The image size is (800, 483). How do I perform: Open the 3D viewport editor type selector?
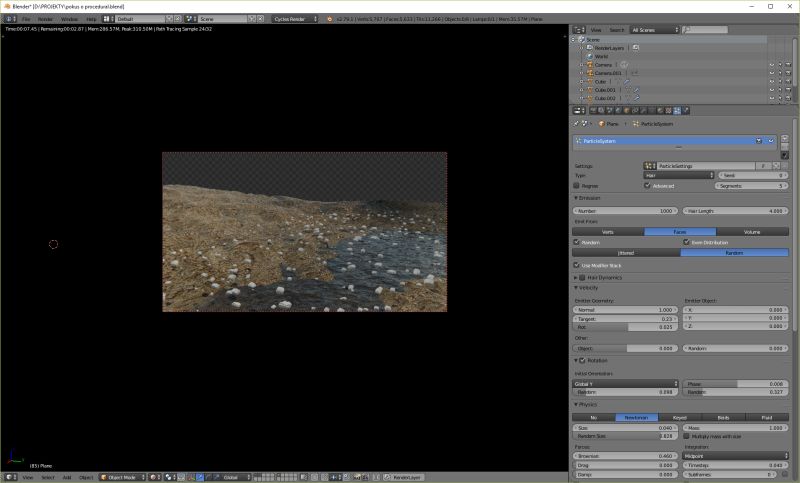10,477
